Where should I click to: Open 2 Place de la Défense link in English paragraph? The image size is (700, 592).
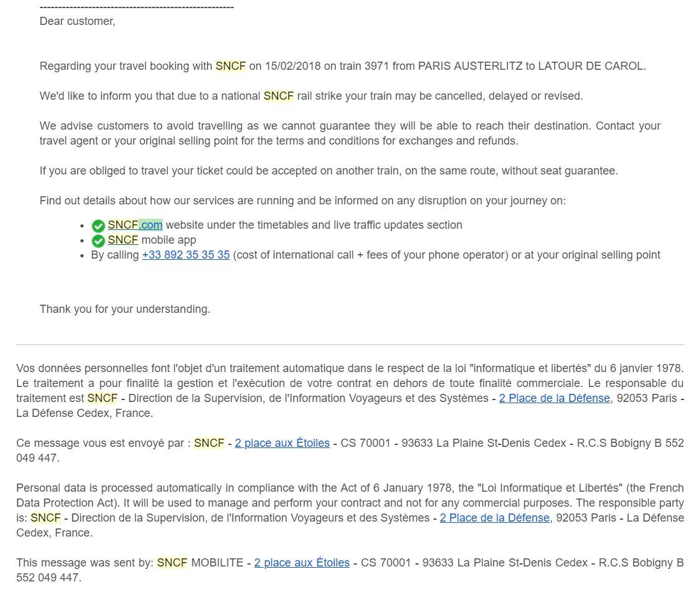pyautogui.click(x=495, y=518)
